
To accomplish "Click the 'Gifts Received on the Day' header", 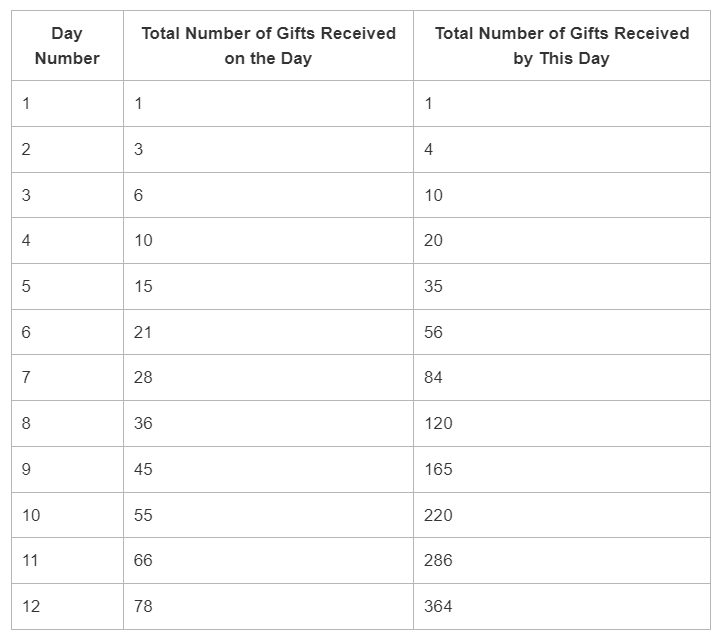I will pos(268,45).
